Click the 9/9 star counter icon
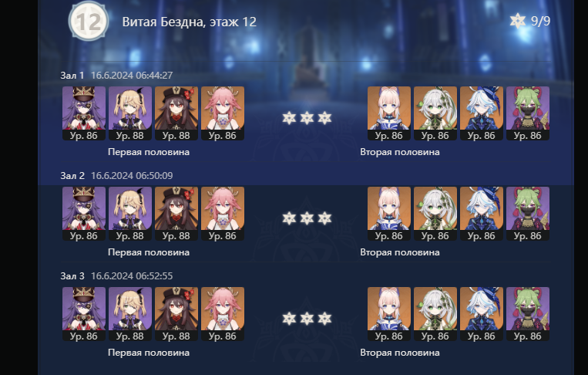The width and height of the screenshot is (588, 375). tap(518, 21)
